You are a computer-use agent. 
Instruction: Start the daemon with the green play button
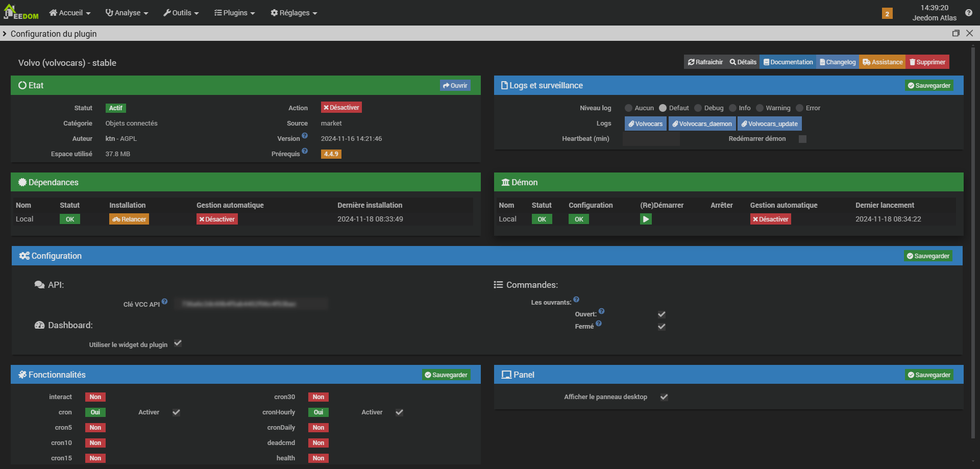point(646,219)
